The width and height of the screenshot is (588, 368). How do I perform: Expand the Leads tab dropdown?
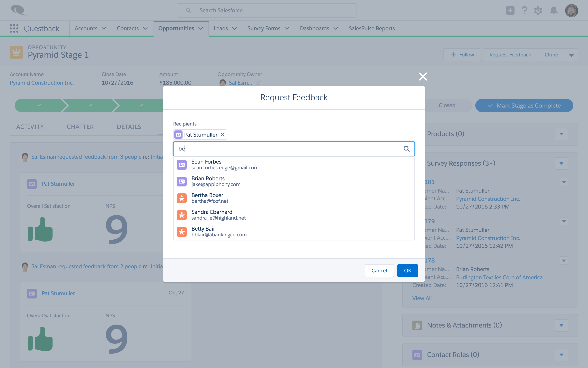(234, 28)
